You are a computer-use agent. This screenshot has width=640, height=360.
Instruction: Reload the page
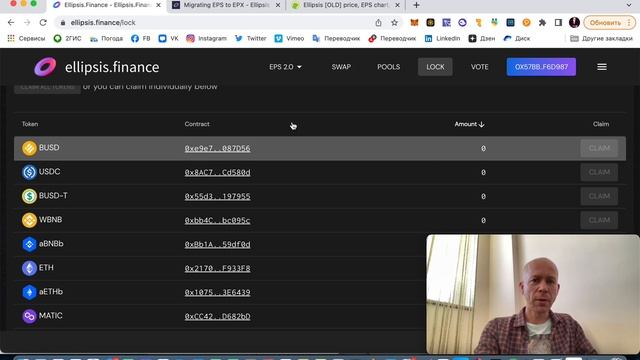tap(43, 22)
